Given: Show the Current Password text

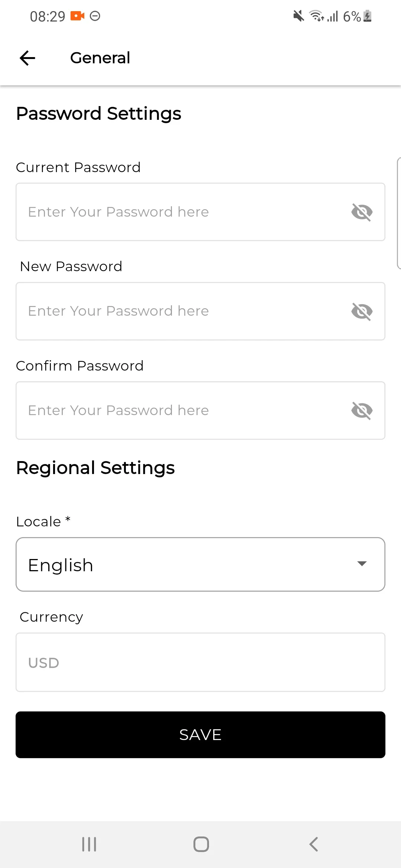Looking at the screenshot, I should click(362, 212).
